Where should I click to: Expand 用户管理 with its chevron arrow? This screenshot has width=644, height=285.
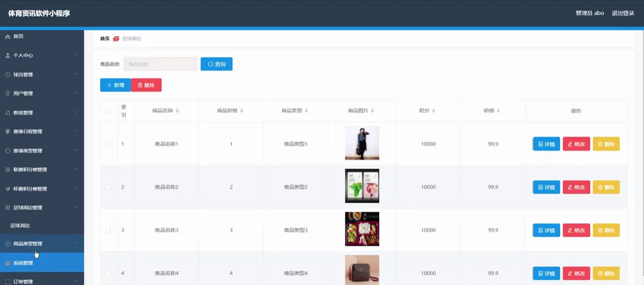pos(75,93)
